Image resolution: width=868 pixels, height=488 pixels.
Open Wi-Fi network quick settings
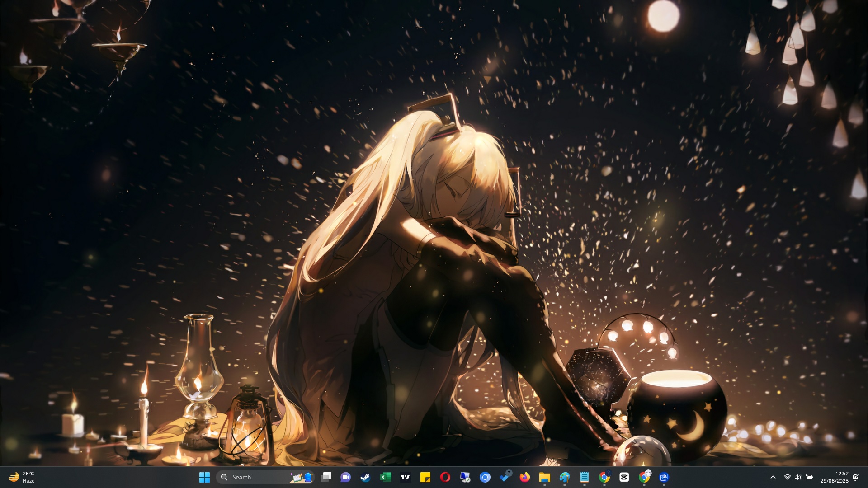787,477
